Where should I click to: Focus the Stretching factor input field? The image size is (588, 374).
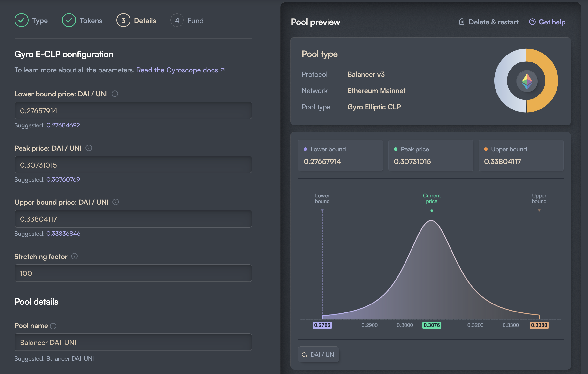(133, 273)
